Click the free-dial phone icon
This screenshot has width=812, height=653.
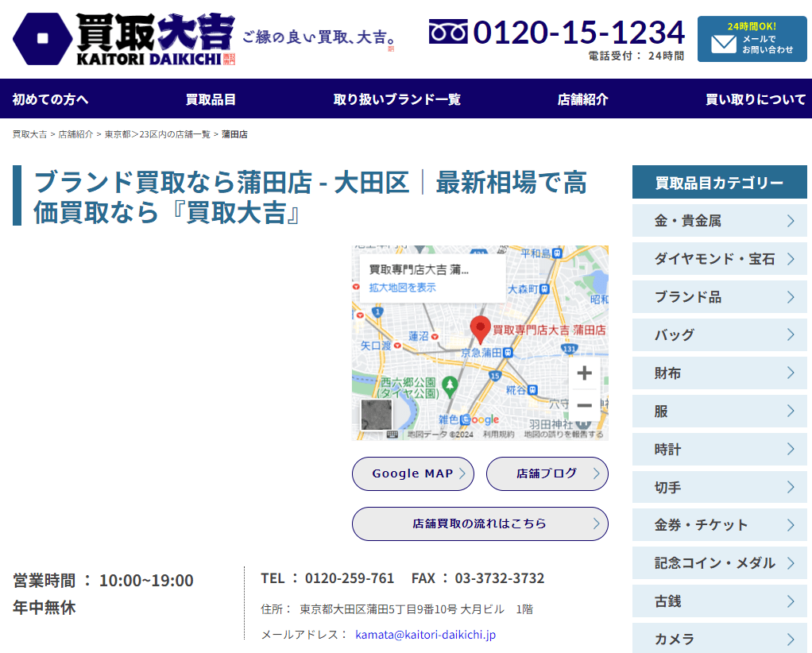click(448, 33)
